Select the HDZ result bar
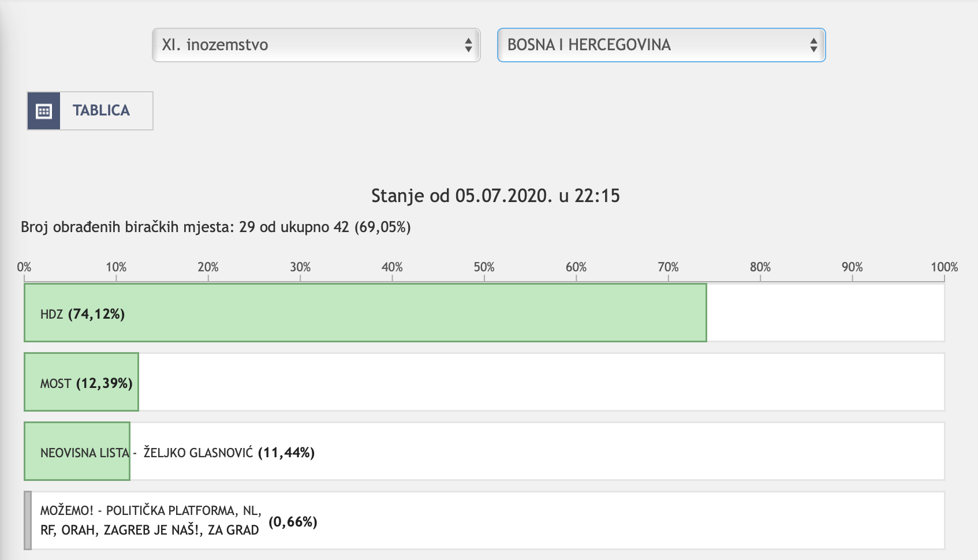 (365, 312)
